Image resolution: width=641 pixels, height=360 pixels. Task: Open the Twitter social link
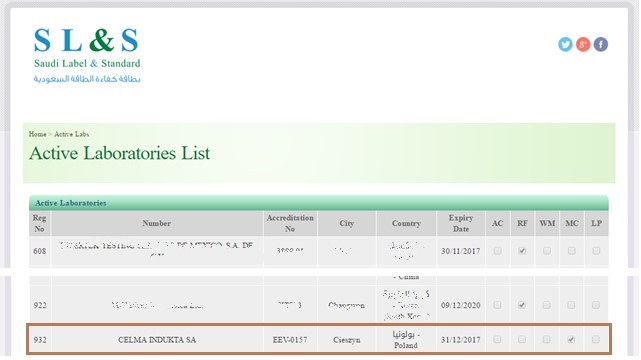click(565, 44)
